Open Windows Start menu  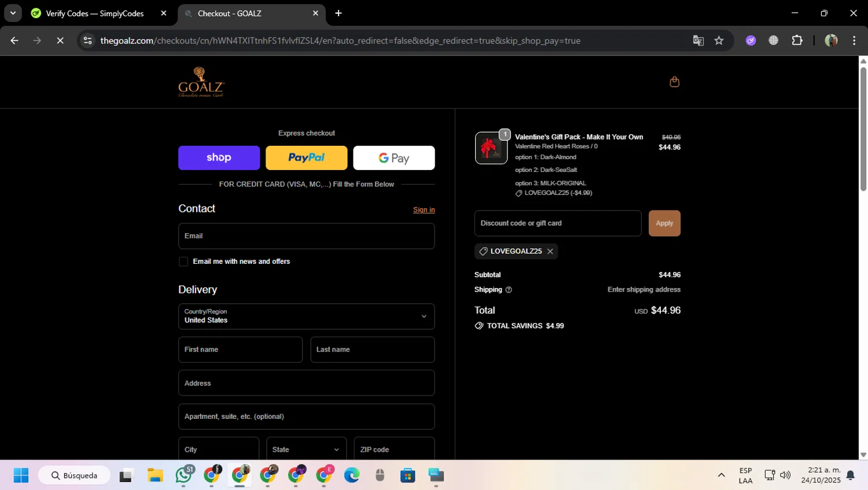coord(21,476)
